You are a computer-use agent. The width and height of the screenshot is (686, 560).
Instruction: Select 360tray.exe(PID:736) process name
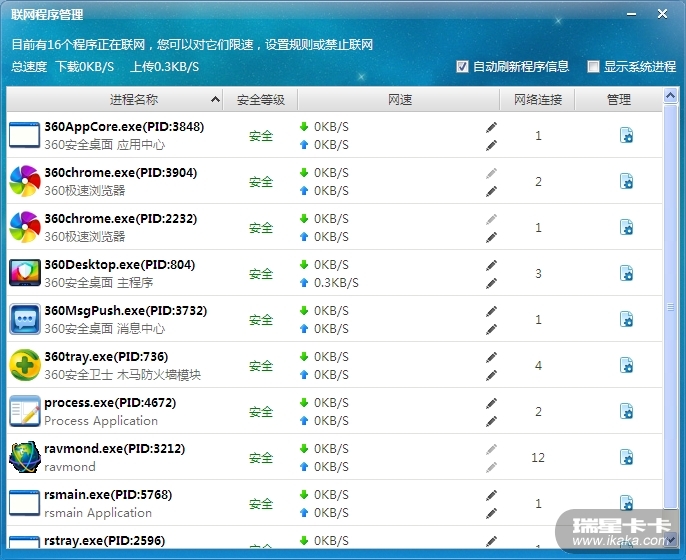pos(106,356)
